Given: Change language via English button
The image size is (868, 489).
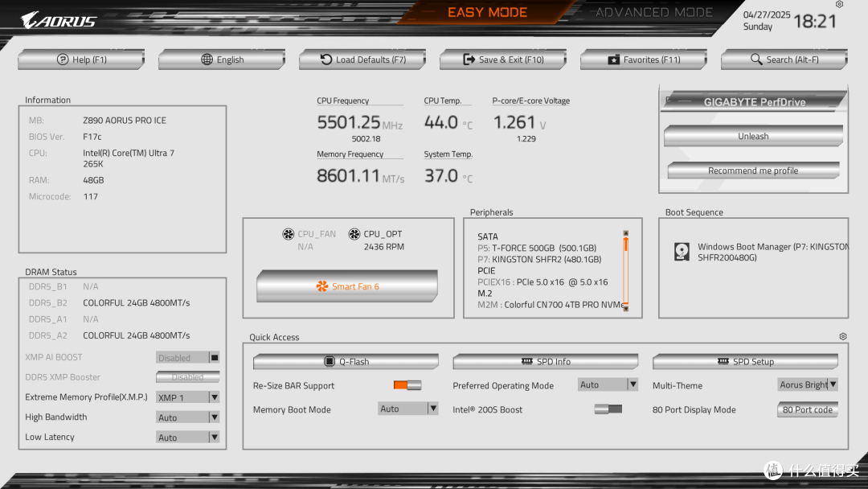Looking at the screenshot, I should click(x=222, y=60).
